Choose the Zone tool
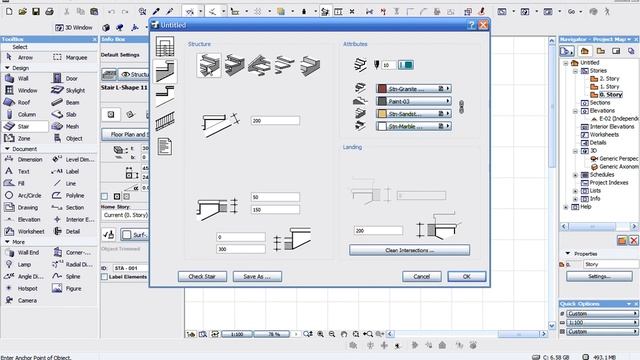The height and width of the screenshot is (360, 640). (x=24, y=138)
